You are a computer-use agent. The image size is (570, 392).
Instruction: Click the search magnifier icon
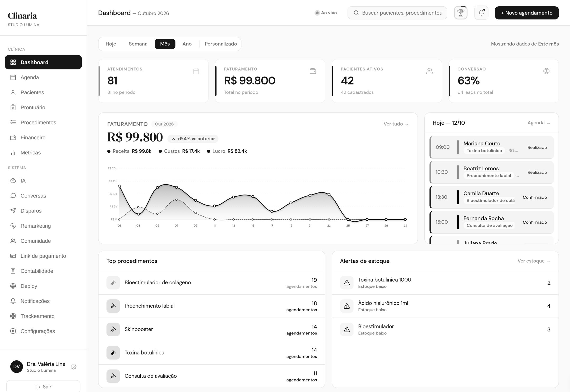(356, 13)
